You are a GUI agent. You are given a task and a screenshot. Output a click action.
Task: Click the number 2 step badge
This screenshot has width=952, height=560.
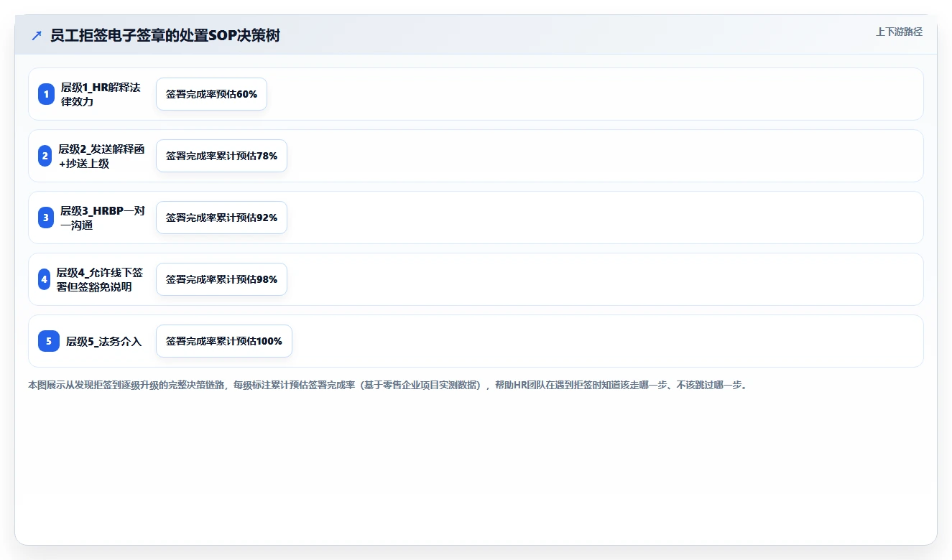pyautogui.click(x=45, y=156)
